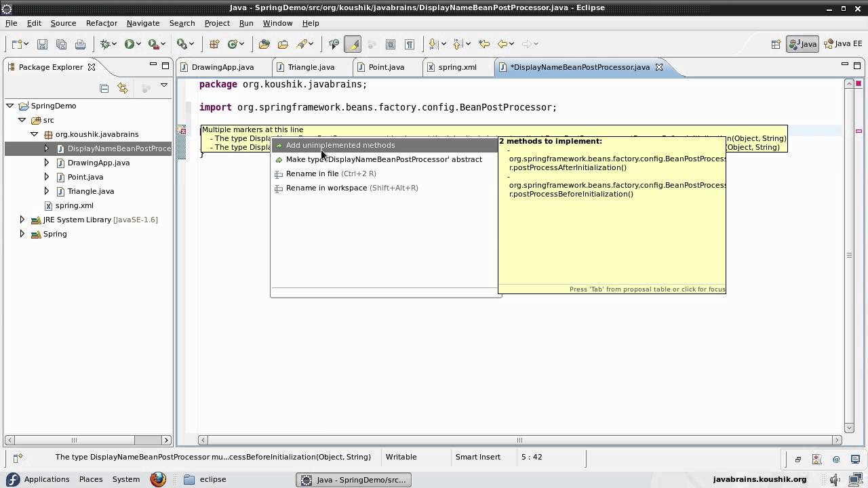Image resolution: width=868 pixels, height=488 pixels.
Task: Launch Firefox from the panel
Action: pos(158,479)
